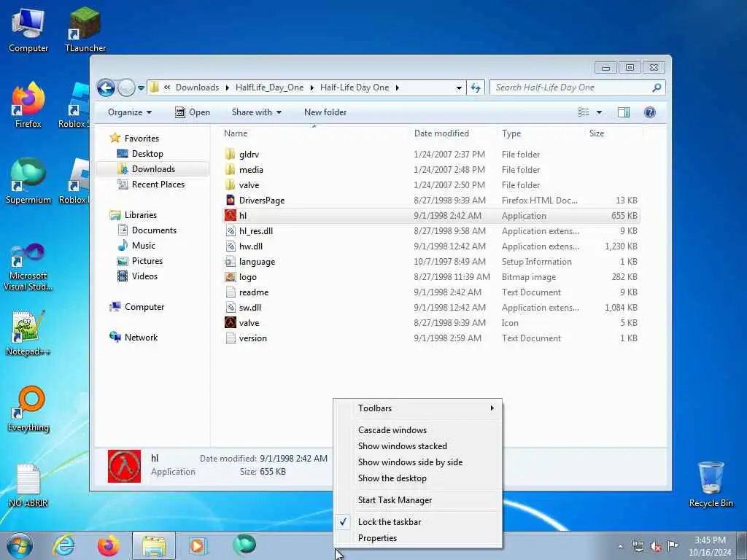Go back in Explorer navigation
This screenshot has height=560, width=747.
pos(107,87)
